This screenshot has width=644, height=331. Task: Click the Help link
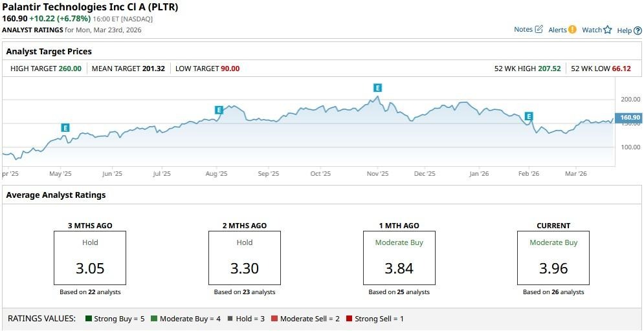coord(625,30)
